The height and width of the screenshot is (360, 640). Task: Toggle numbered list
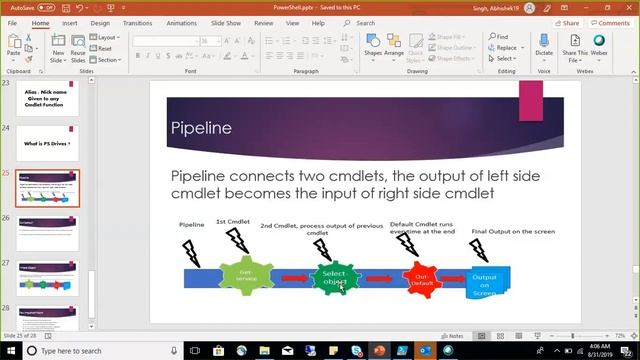[x=286, y=41]
